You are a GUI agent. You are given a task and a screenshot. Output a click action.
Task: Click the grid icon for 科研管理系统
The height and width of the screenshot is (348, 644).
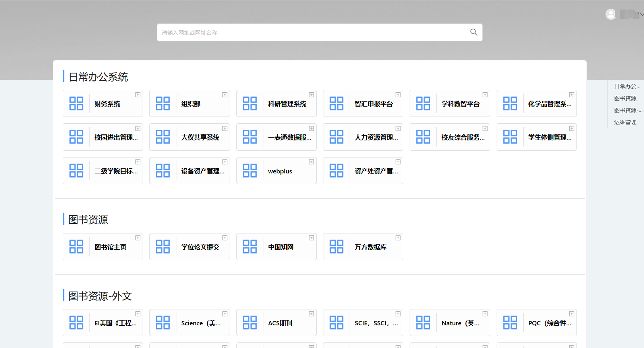click(x=250, y=103)
